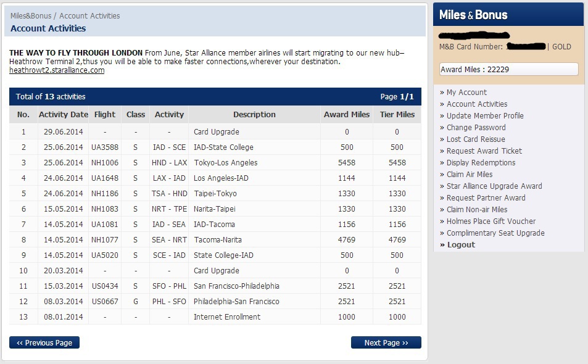The width and height of the screenshot is (588, 364).
Task: Click the GOLD status label
Action: pyautogui.click(x=561, y=47)
